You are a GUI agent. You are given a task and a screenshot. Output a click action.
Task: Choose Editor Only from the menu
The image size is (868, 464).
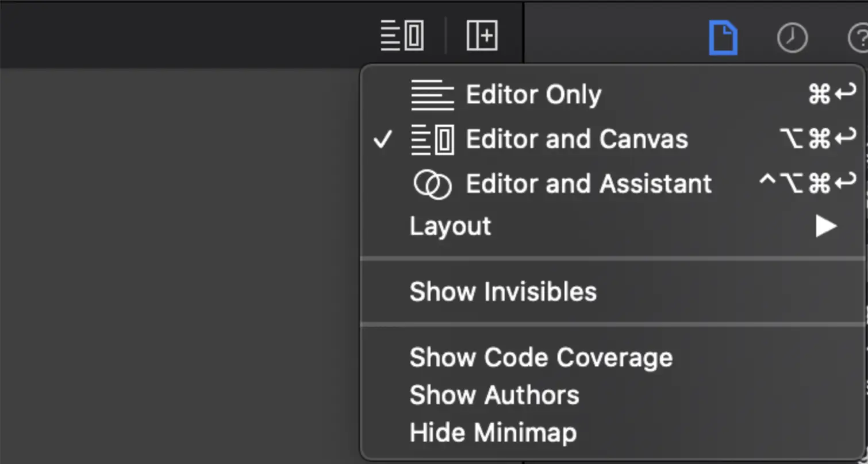[533, 95]
